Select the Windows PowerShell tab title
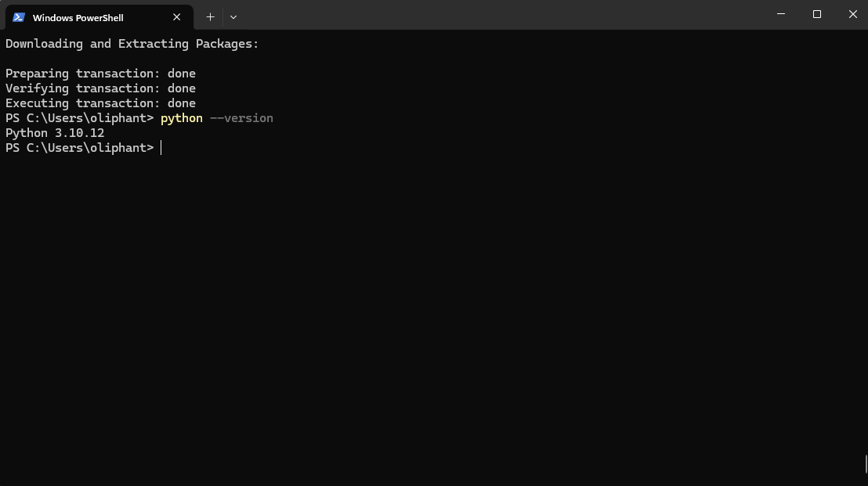868x486 pixels. (x=78, y=17)
